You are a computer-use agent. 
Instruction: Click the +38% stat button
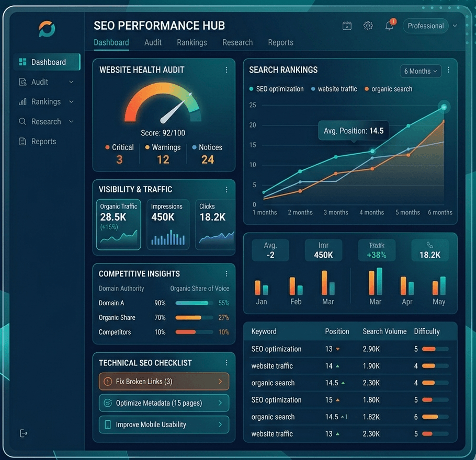point(377,250)
